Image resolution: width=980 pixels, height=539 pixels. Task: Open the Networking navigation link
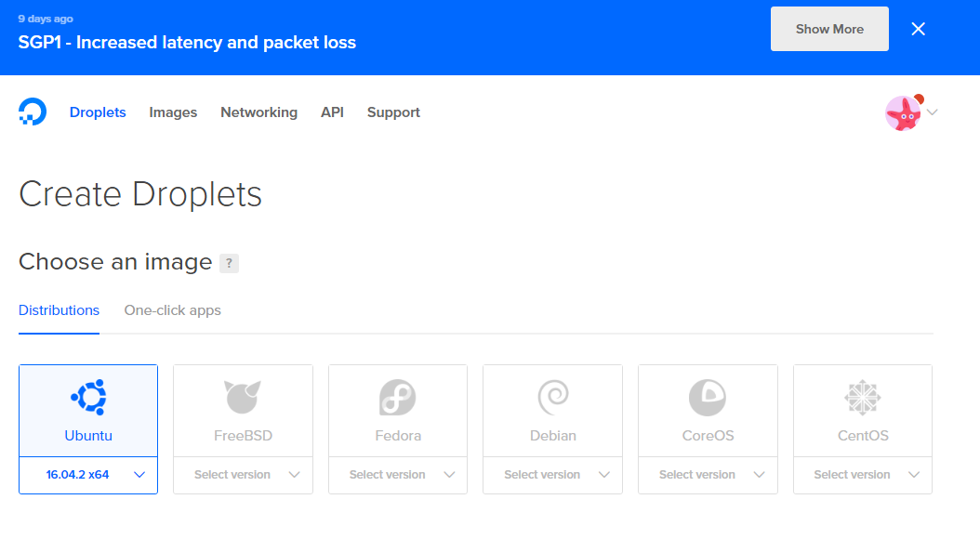click(258, 112)
